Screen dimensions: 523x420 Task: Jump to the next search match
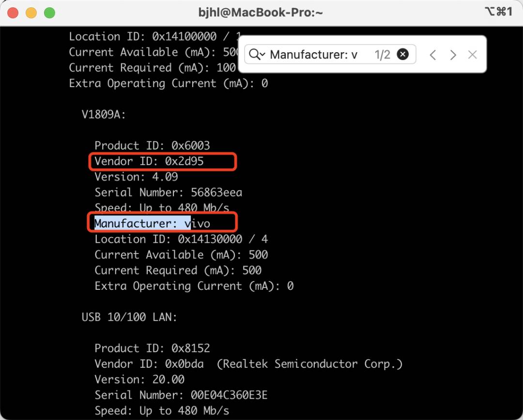[453, 55]
